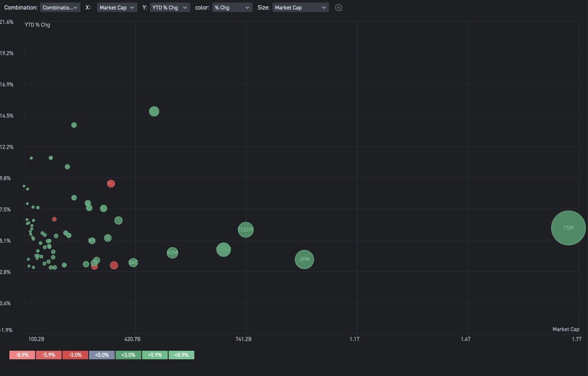Select the BAC bubble
Screen dimensions: 588x376
pos(133,263)
